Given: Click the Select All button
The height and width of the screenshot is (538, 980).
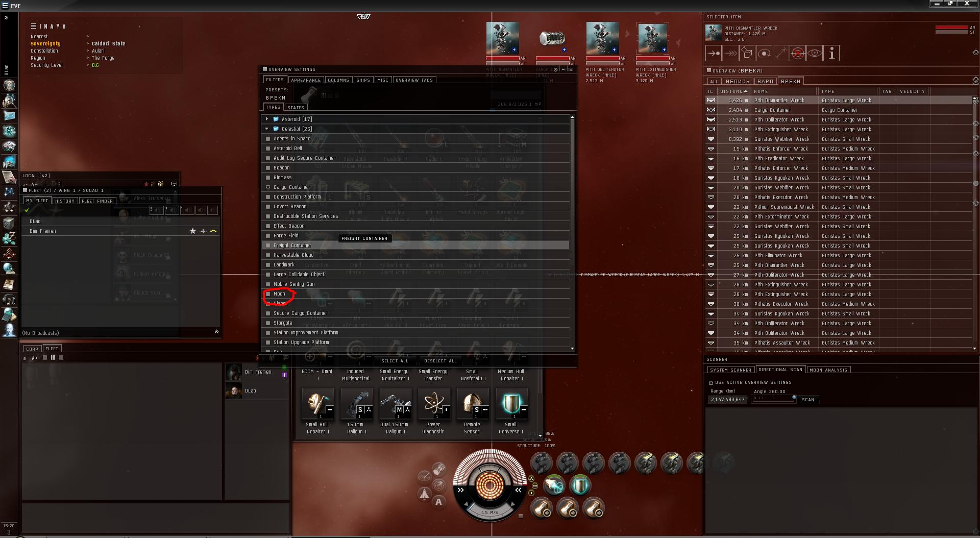Looking at the screenshot, I should 395,361.
